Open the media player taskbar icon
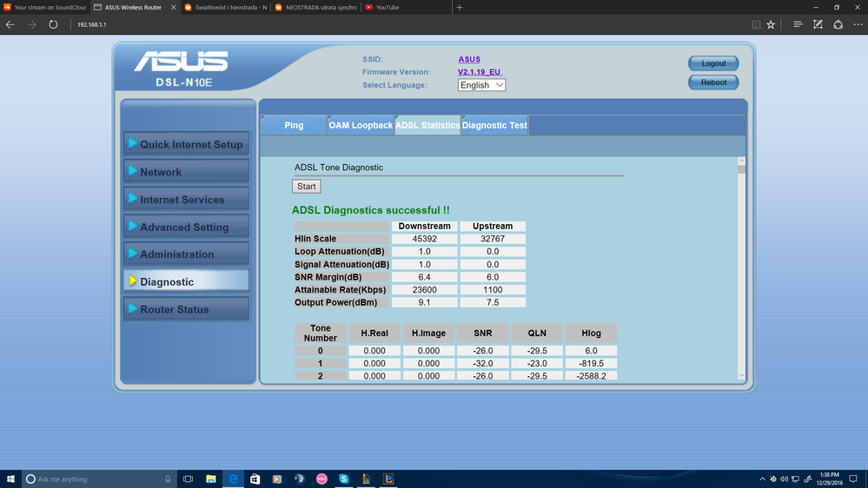The image size is (868, 488). tap(277, 478)
